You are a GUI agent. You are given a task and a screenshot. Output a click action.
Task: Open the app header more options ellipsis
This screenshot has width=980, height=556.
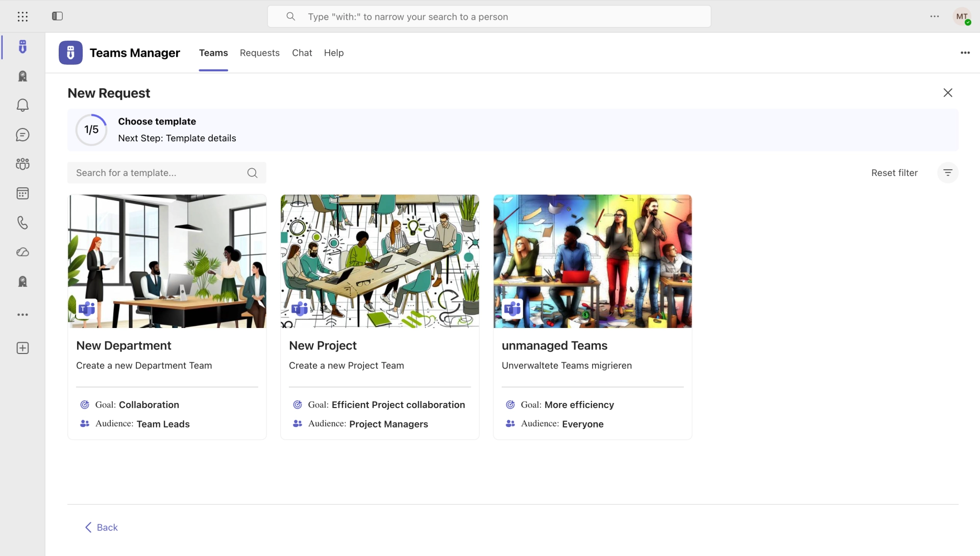(x=965, y=53)
